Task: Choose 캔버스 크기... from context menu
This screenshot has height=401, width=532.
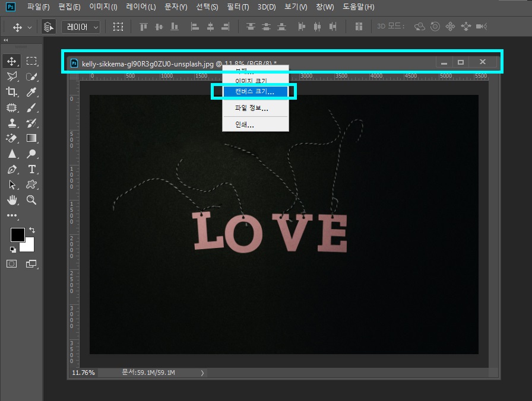Action: [255, 91]
